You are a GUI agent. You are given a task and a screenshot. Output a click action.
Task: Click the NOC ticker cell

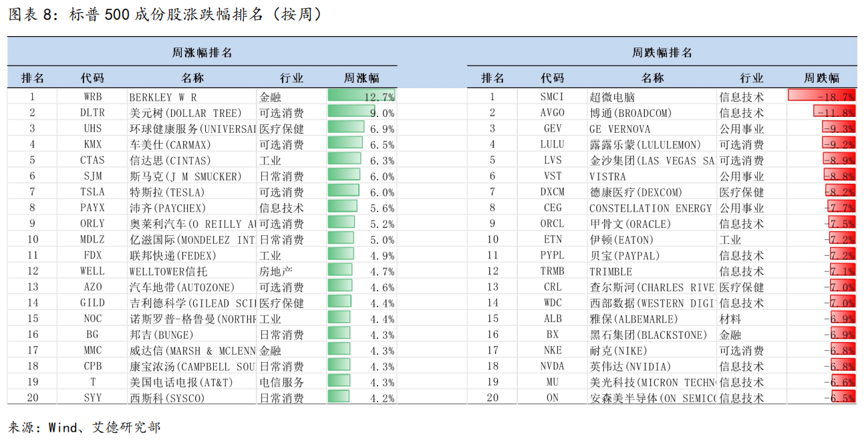point(93,319)
